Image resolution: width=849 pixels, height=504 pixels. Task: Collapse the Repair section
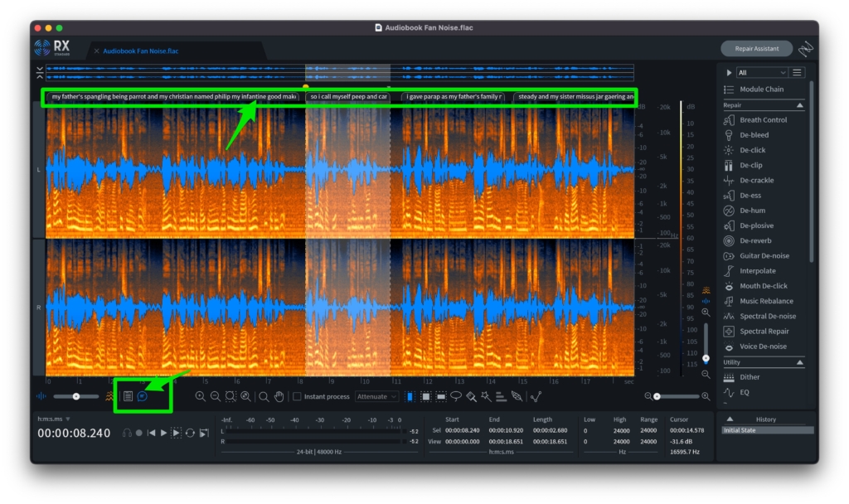800,105
